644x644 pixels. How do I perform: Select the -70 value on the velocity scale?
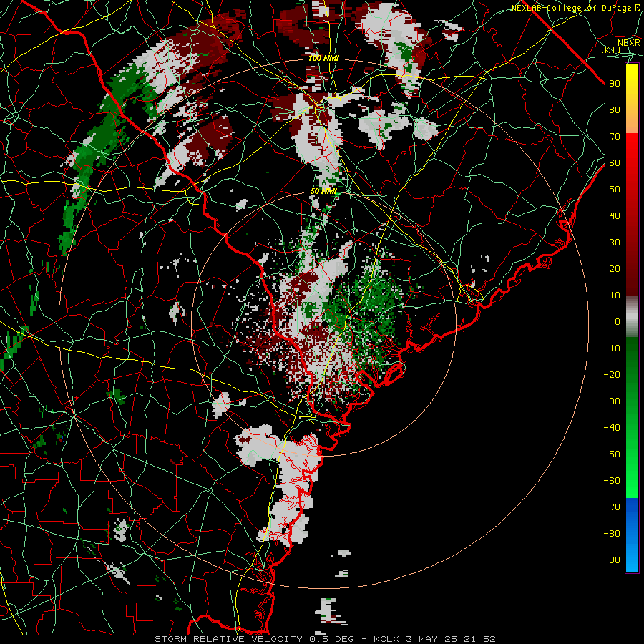[x=612, y=507]
